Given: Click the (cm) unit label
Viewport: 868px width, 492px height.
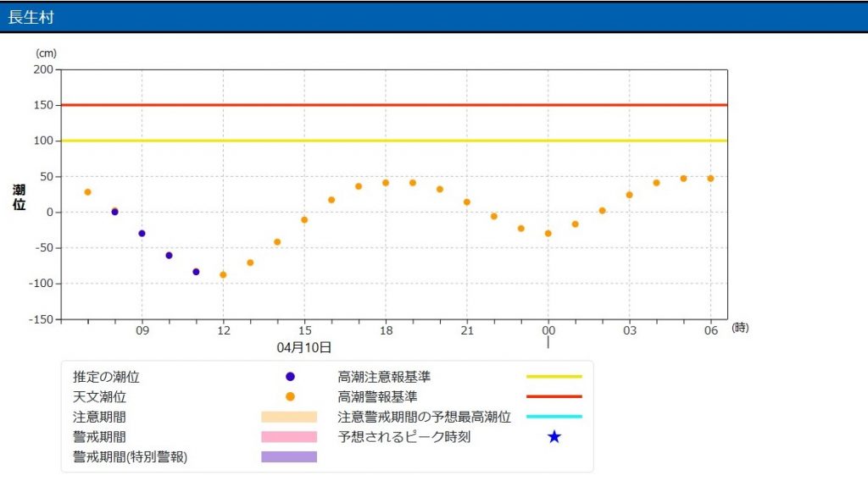Looking at the screenshot, I should point(46,53).
